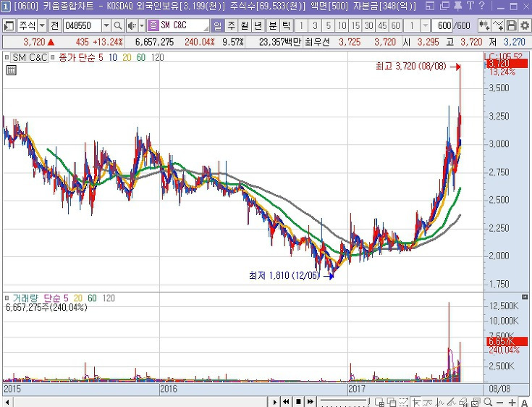
Task: Click the left arrow of horizontal scrollbar
Action: pyautogui.click(x=7, y=402)
